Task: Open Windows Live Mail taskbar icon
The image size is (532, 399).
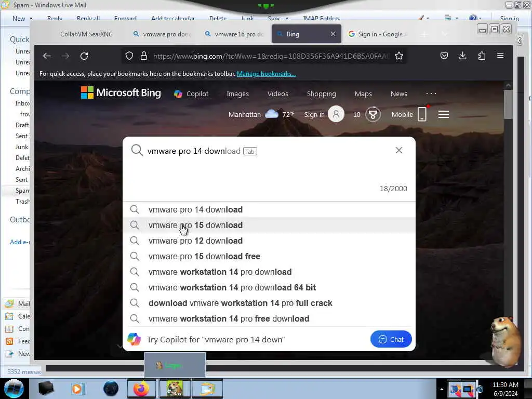Action: (x=207, y=389)
